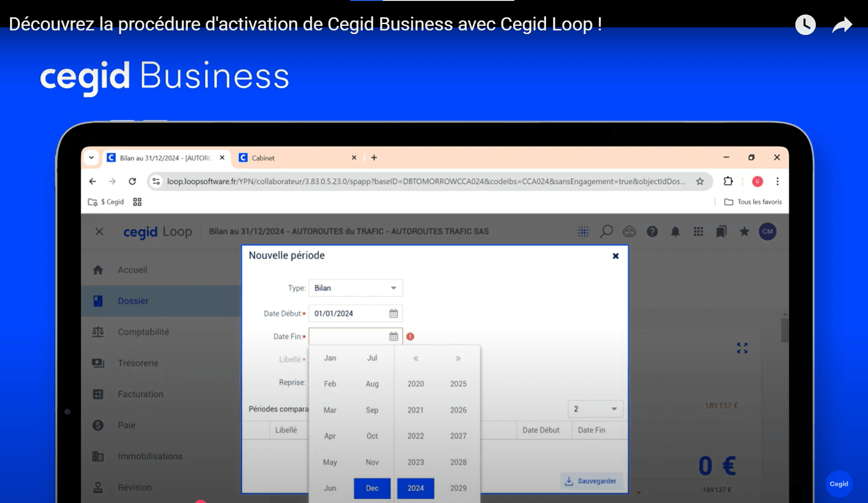The width and height of the screenshot is (868, 503).
Task: Open Facturation in the sidebar
Action: point(161,394)
